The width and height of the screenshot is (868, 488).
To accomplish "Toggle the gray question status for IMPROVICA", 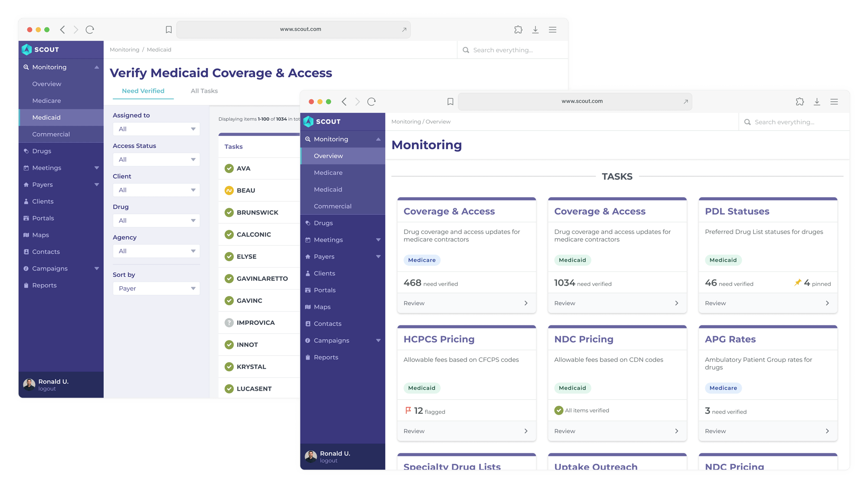I will tap(229, 323).
